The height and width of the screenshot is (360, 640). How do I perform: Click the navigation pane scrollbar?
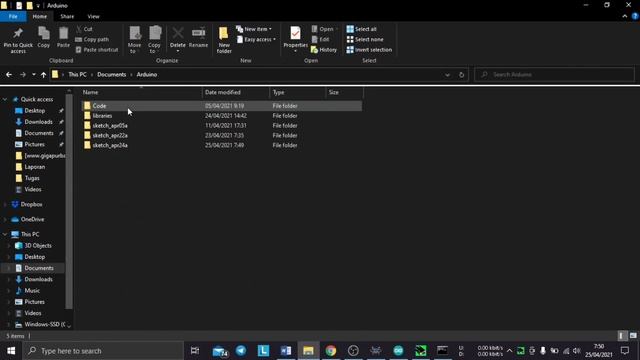tap(69, 202)
